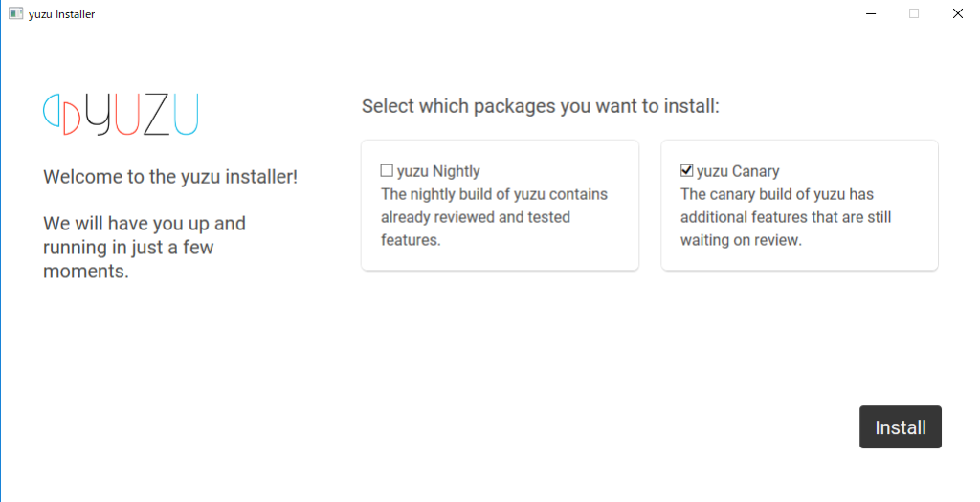Image resolution: width=980 pixels, height=502 pixels.
Task: Click the Install button
Action: pyautogui.click(x=900, y=427)
